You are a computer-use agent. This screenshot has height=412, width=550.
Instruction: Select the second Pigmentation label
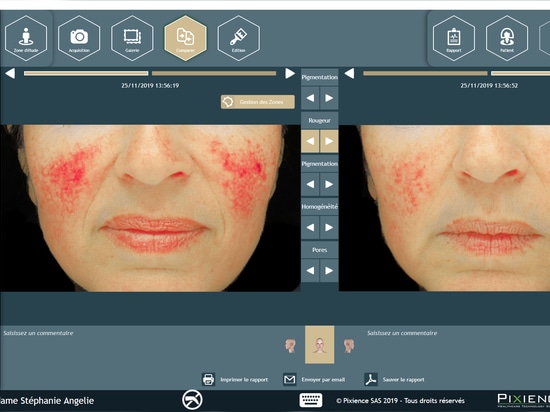click(320, 164)
